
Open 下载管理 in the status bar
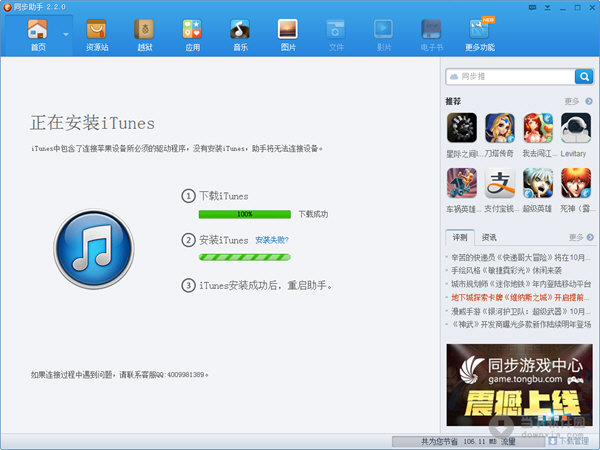tap(569, 441)
